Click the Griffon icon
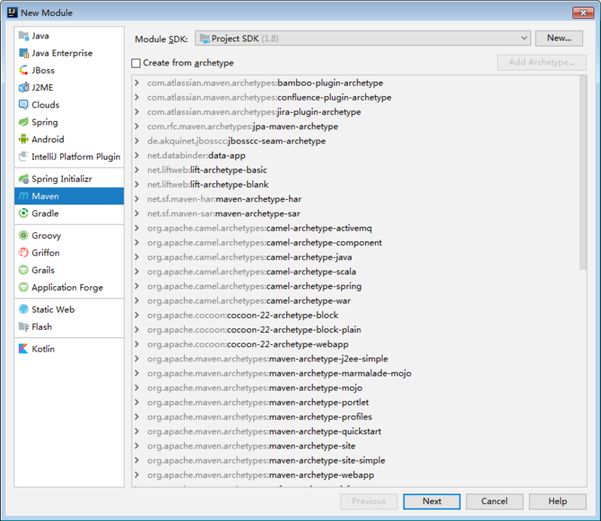Image resolution: width=601 pixels, height=521 pixels. (x=23, y=253)
